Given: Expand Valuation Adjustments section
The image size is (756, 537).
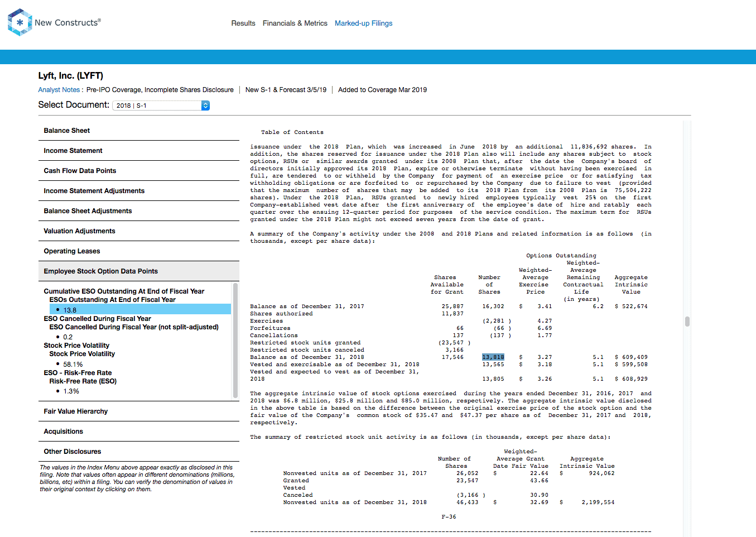Looking at the screenshot, I should coord(139,231).
